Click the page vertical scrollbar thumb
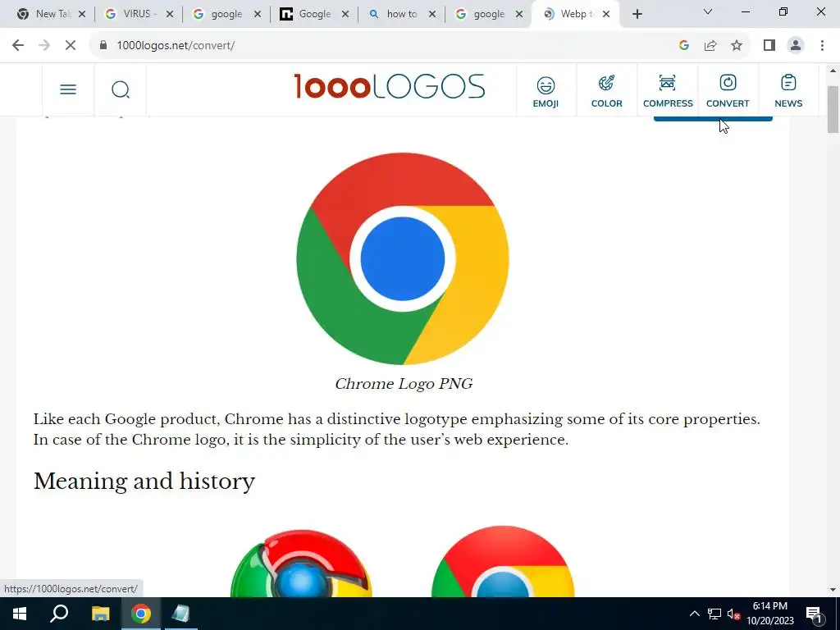Image resolution: width=840 pixels, height=630 pixels. pos(833,109)
